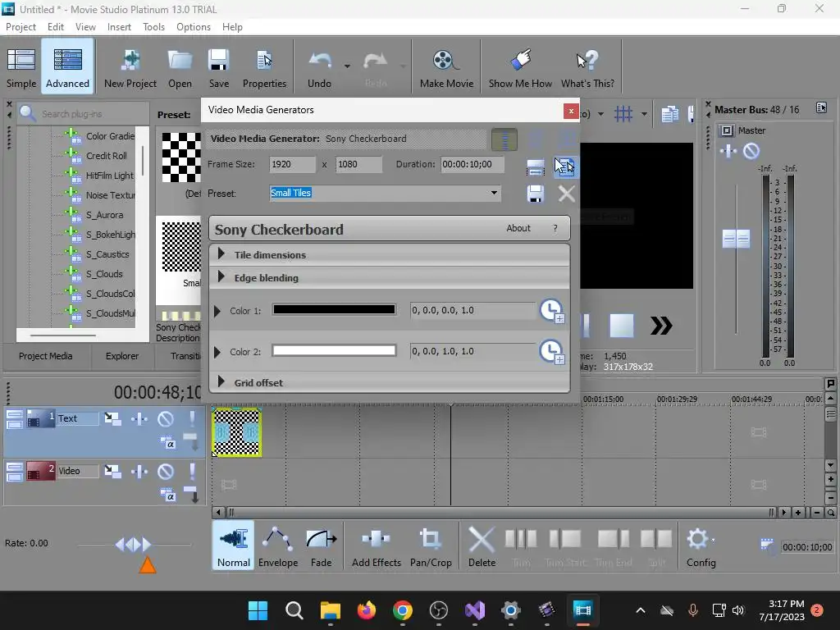Open the Edit menu
This screenshot has width=840, height=630.
(55, 27)
